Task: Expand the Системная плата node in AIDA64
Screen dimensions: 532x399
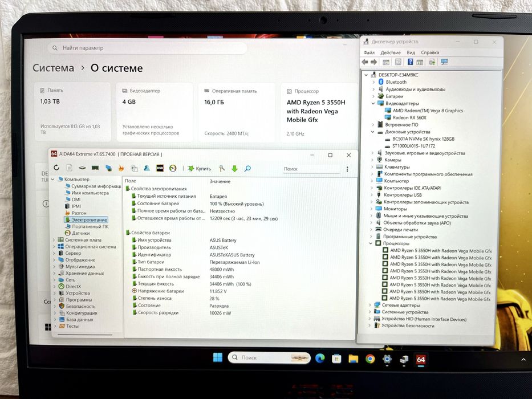Action: (x=54, y=239)
